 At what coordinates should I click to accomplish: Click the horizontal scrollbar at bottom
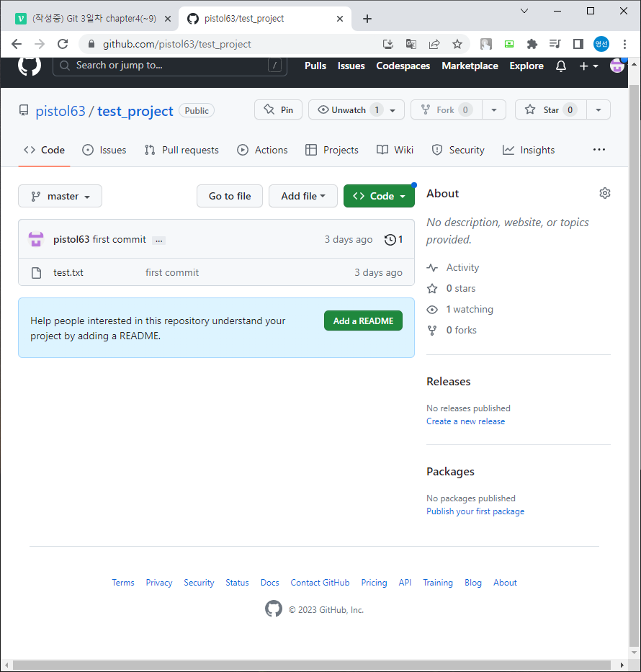(x=312, y=665)
